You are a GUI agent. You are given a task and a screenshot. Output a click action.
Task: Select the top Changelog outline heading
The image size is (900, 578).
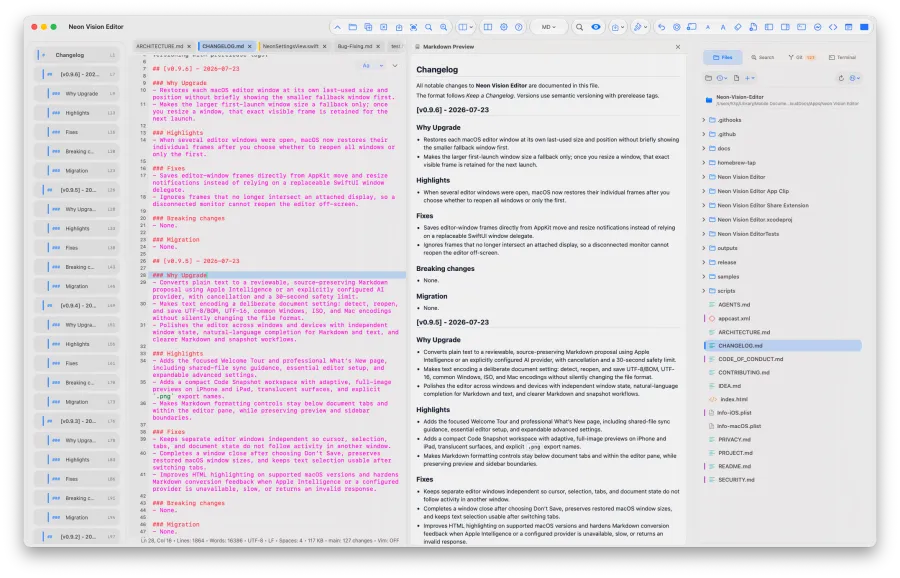click(77, 55)
